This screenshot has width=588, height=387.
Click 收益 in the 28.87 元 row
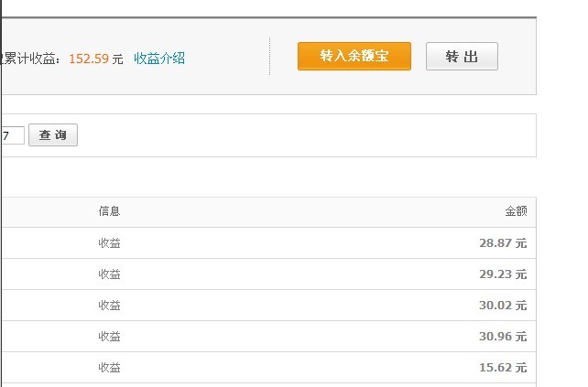110,243
